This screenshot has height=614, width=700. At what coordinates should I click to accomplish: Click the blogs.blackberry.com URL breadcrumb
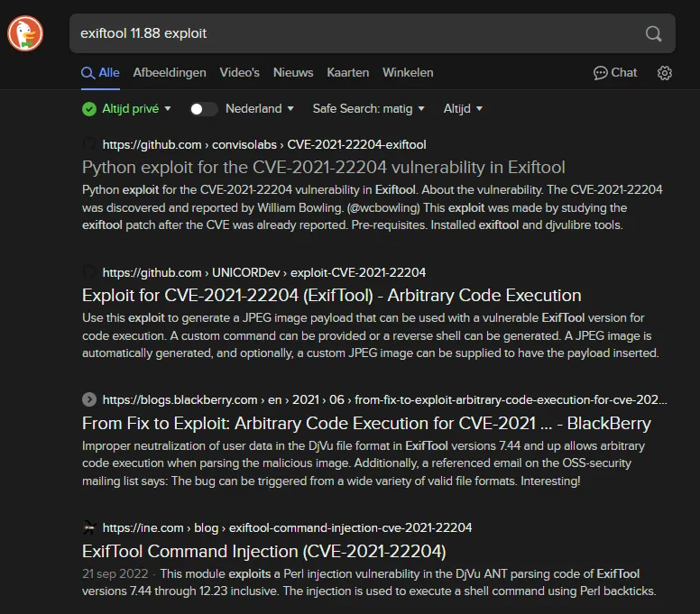pyautogui.click(x=385, y=399)
